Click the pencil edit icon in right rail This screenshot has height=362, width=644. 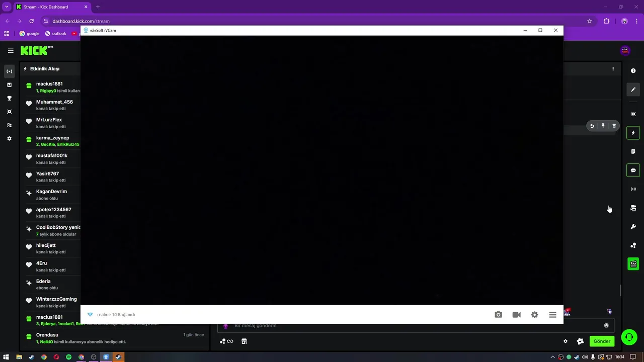coord(633,89)
